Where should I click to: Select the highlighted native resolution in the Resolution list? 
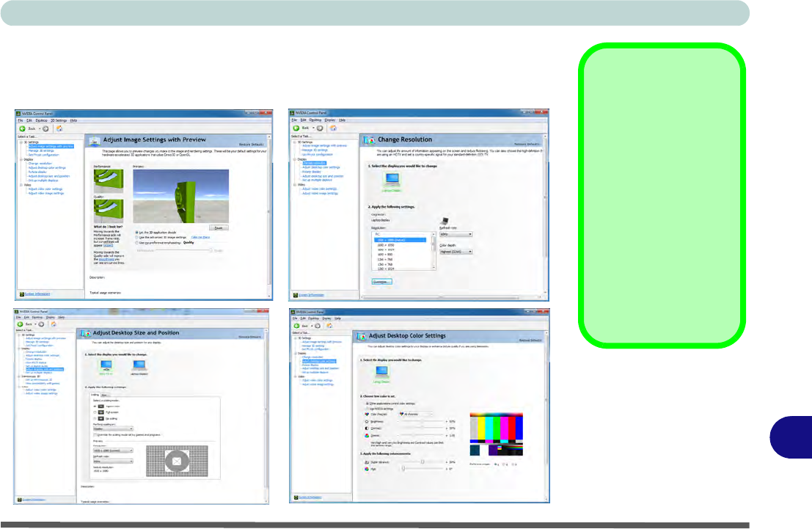pos(400,241)
